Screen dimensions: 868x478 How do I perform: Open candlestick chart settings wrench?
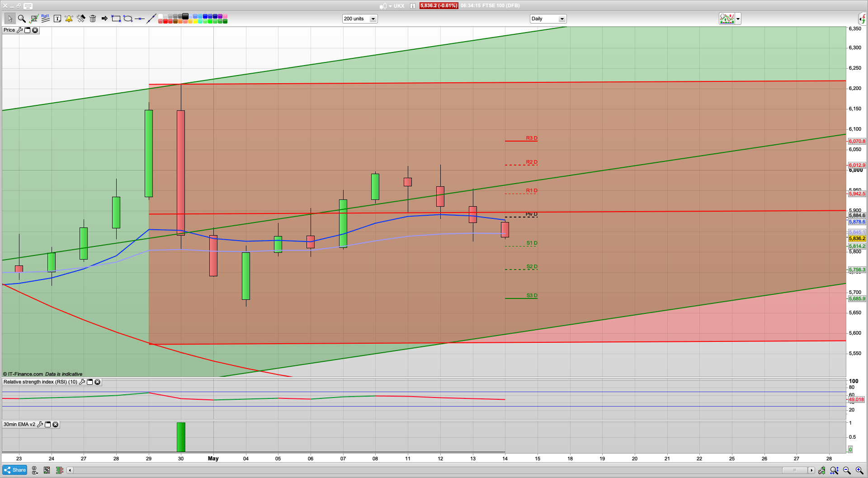821,470
